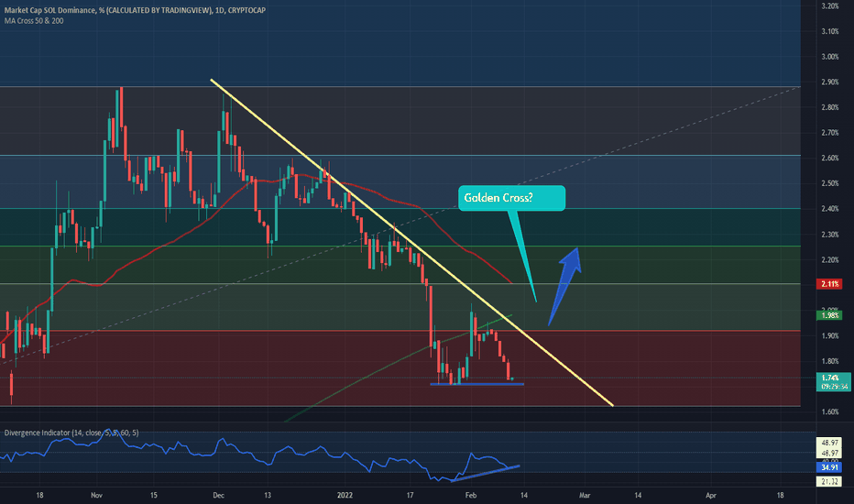854x504 pixels.
Task: Click the Market Cap SOL Dominance chart title
Action: pos(135,10)
